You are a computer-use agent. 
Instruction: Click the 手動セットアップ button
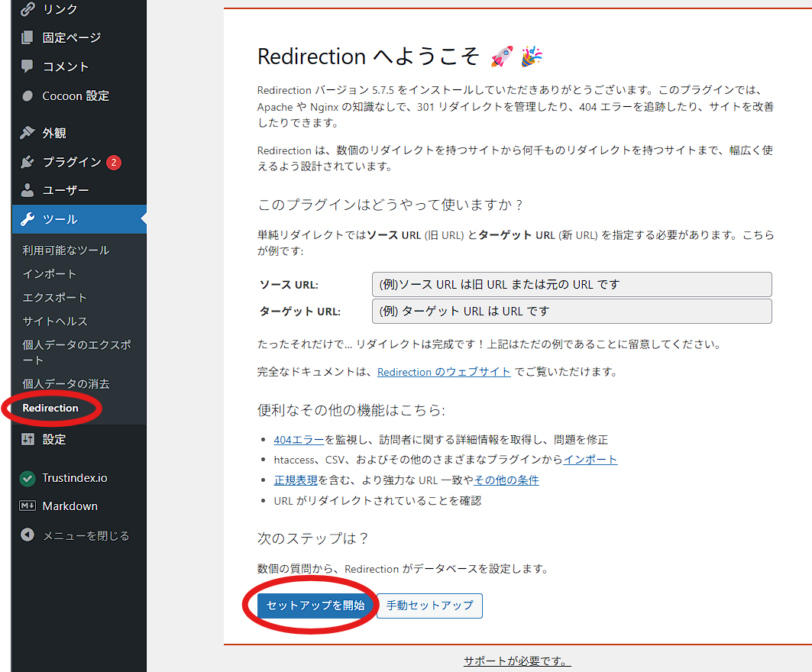pos(430,606)
